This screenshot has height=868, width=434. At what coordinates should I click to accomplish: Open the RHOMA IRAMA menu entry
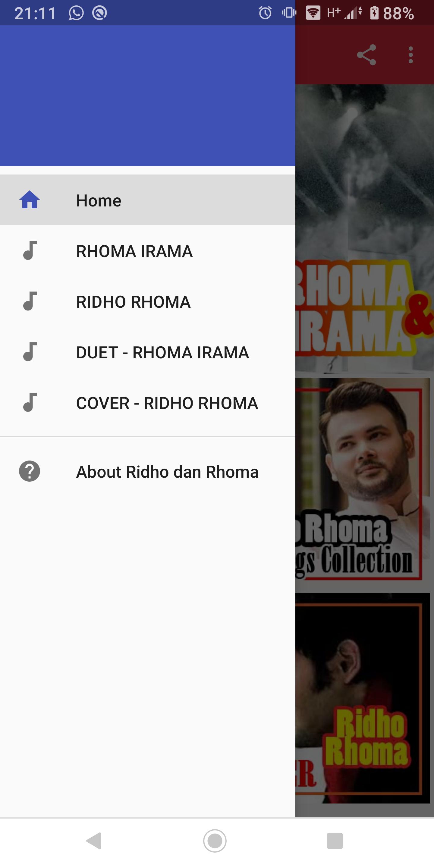(x=148, y=250)
